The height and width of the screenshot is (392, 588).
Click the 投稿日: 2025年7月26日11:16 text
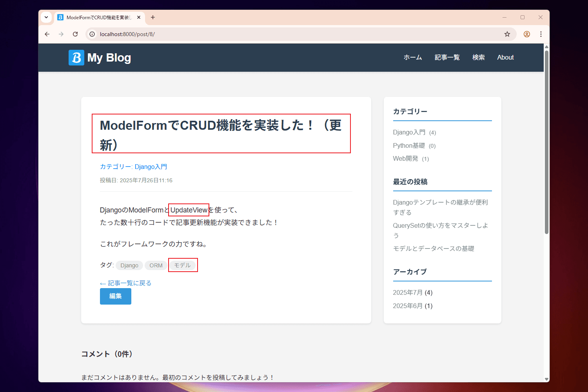coord(136,180)
